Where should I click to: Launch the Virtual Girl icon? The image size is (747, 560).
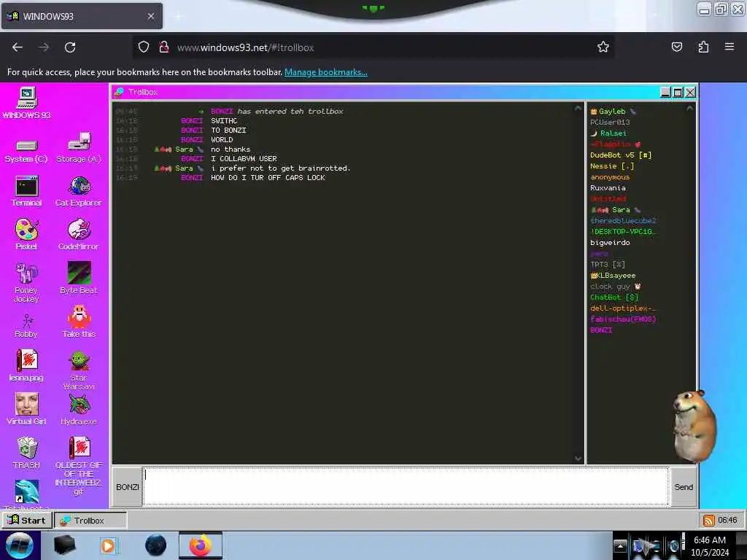point(26,409)
